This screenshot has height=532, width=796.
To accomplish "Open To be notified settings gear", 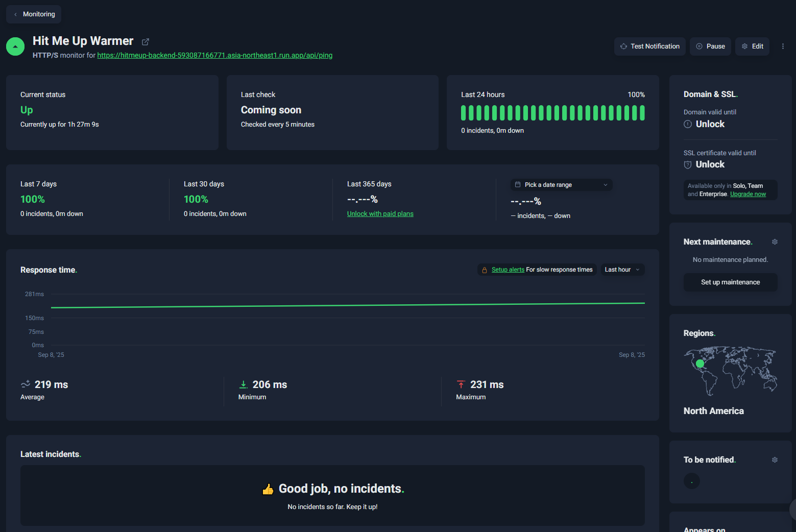I will coord(775,460).
